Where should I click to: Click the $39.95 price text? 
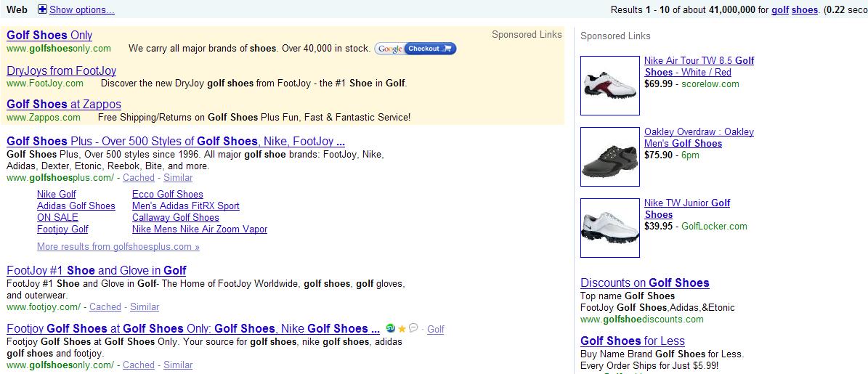[x=658, y=227]
